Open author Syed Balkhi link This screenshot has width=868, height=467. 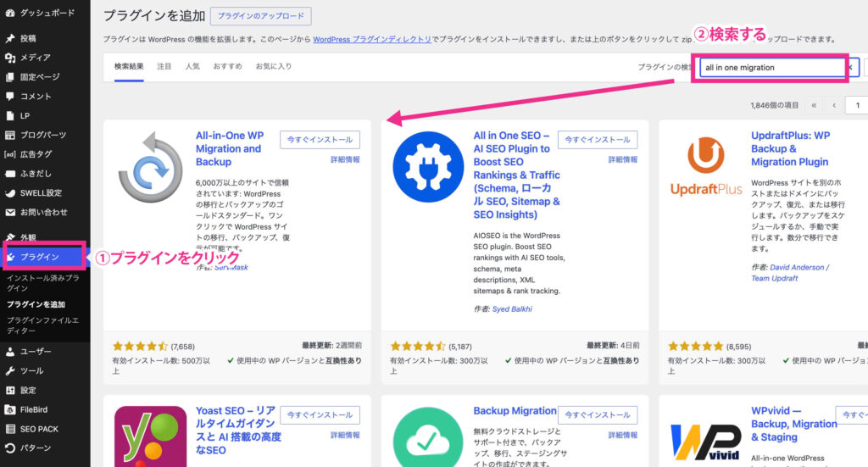click(512, 309)
